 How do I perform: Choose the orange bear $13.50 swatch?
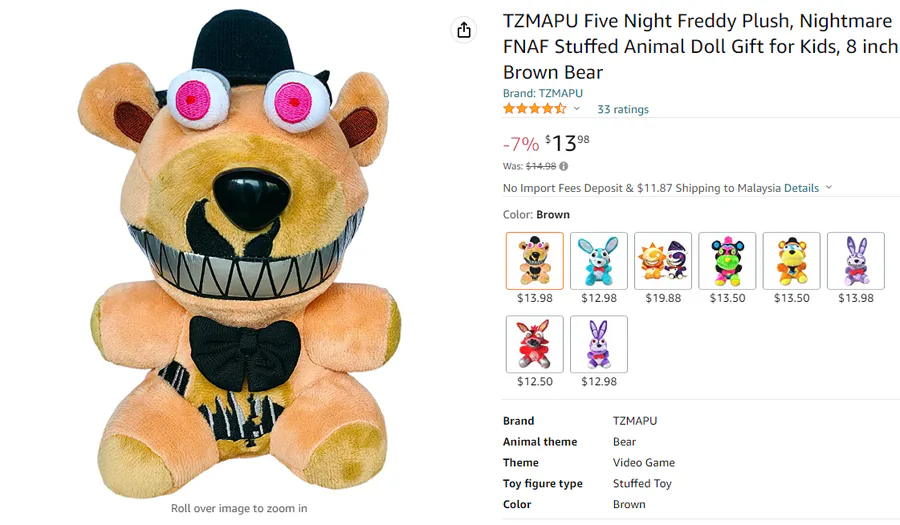coord(792,261)
